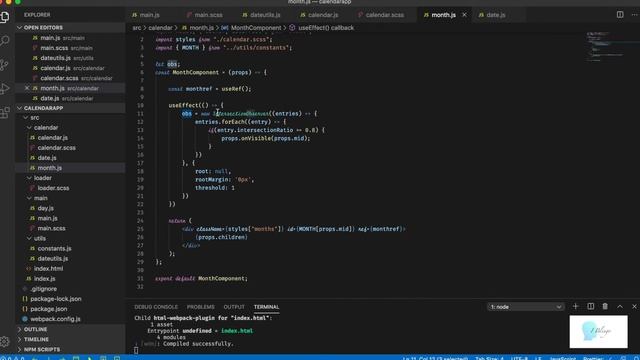Open the Search view in activity bar
Viewport: 640px width, 360px height.
(x=5, y=41)
